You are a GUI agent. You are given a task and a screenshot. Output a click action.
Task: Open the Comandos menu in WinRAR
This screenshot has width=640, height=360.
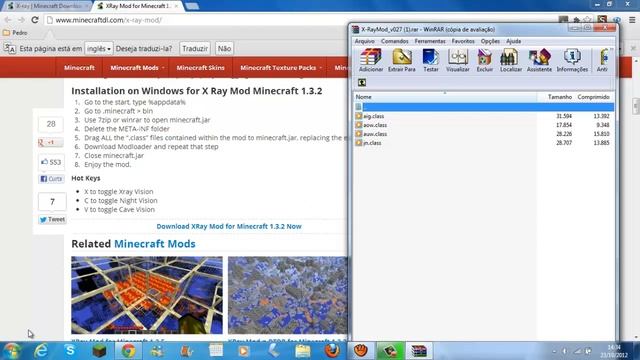[x=395, y=41]
